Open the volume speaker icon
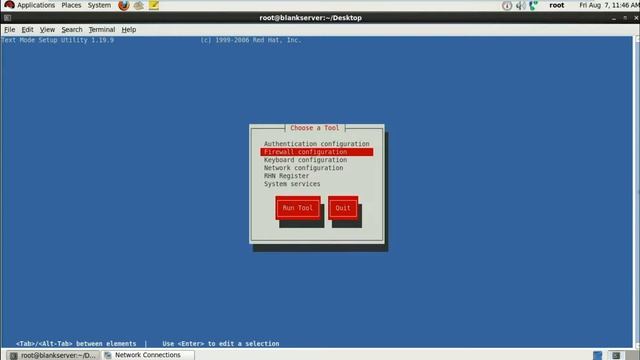Screen dimensions: 640x360 (520, 5)
